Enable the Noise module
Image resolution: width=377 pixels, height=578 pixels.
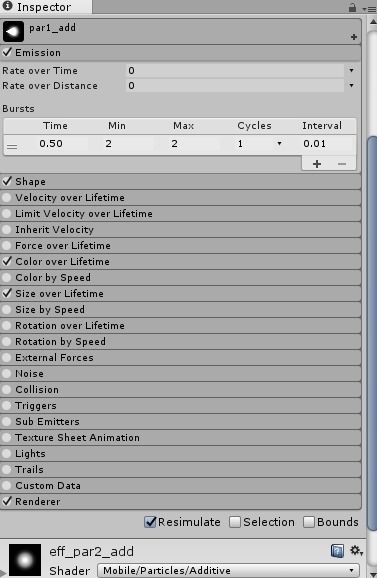click(6, 373)
